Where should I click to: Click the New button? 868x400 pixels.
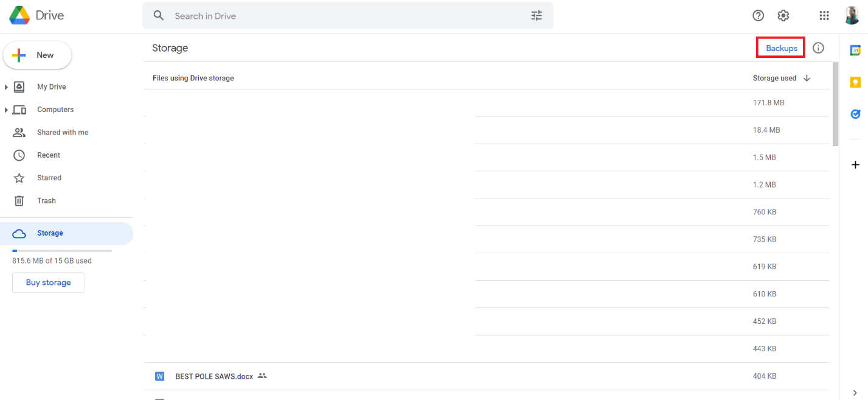click(37, 55)
